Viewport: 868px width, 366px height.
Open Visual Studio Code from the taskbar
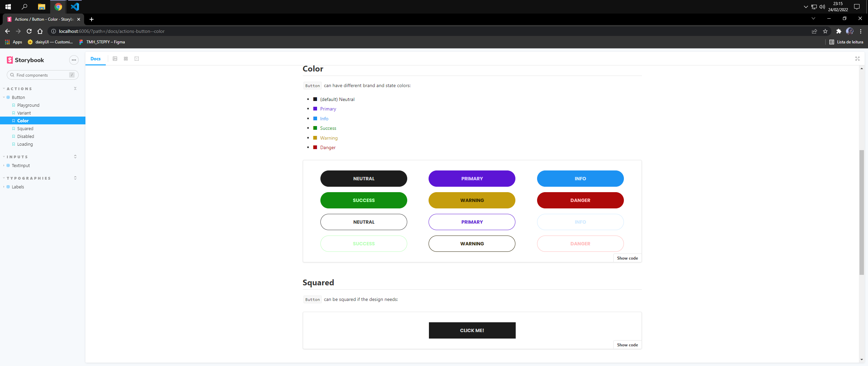click(x=75, y=6)
